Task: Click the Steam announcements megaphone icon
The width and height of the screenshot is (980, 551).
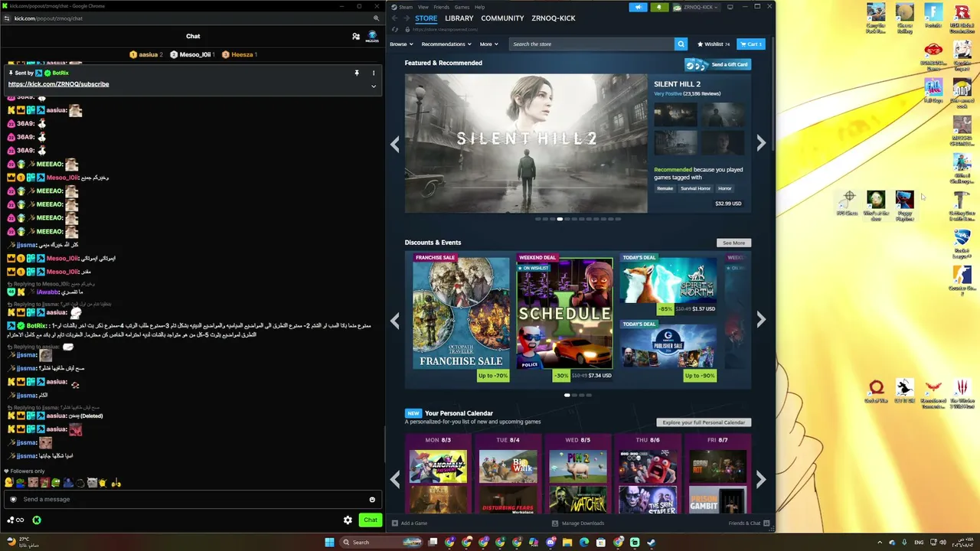Action: click(x=638, y=7)
